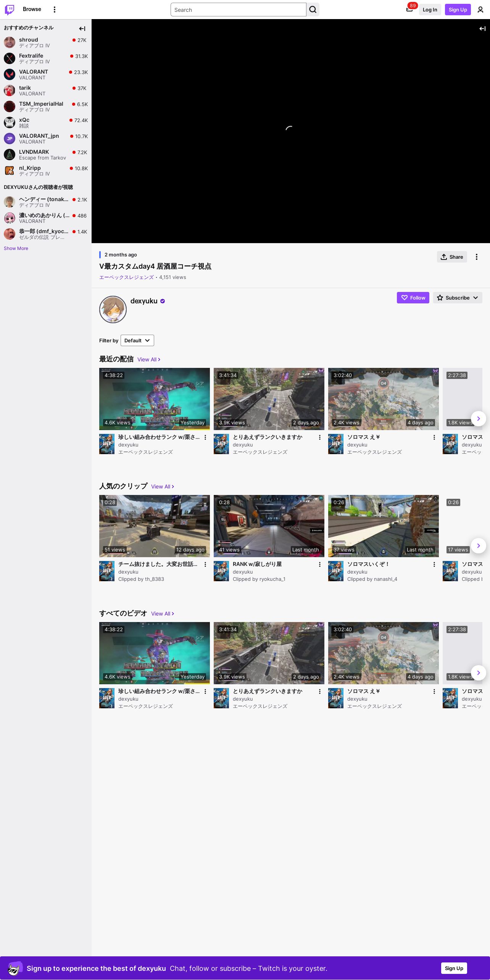Select nl_Kripp channel in sidebar
Screen dimensions: 490x980
click(x=46, y=171)
